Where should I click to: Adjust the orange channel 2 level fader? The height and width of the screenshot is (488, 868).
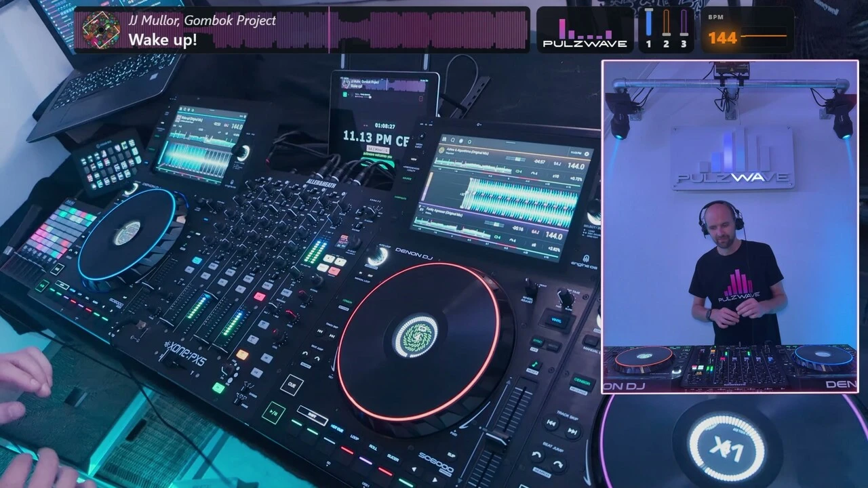(x=666, y=24)
